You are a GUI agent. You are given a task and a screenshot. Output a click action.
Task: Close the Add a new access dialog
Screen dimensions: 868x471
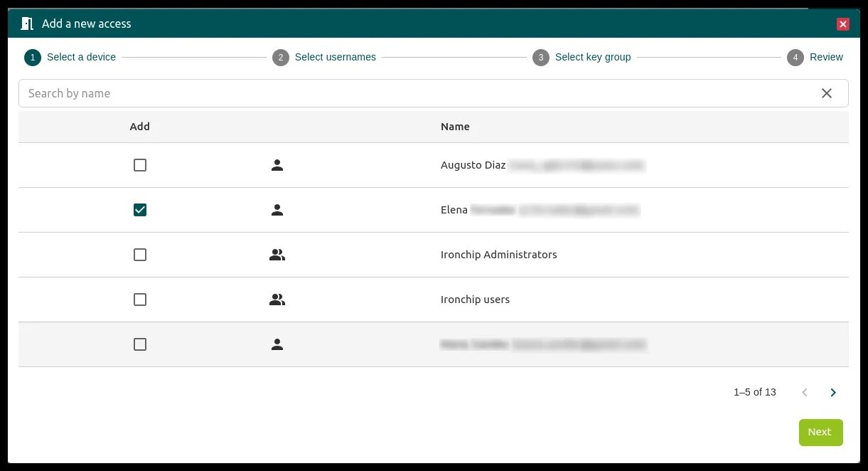(843, 24)
